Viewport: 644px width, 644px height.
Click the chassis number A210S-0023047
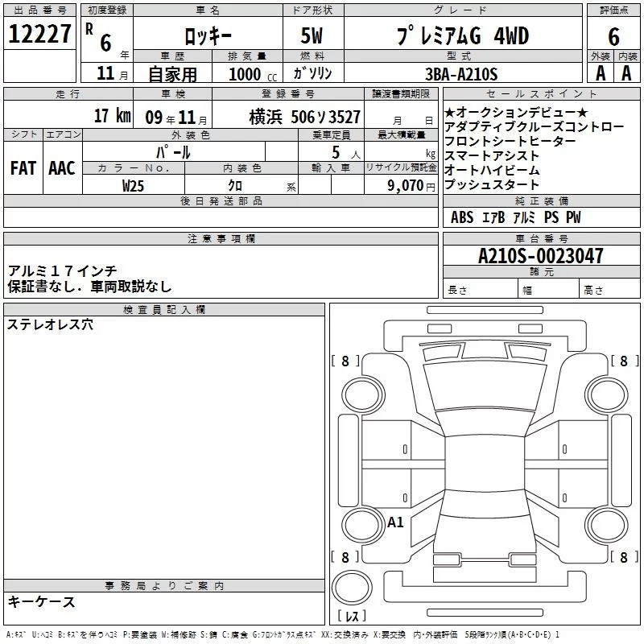point(540,256)
